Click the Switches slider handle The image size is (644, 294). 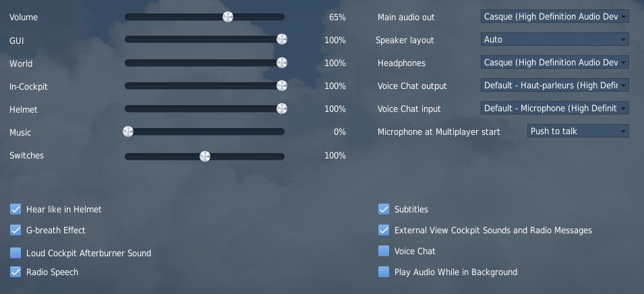(205, 156)
